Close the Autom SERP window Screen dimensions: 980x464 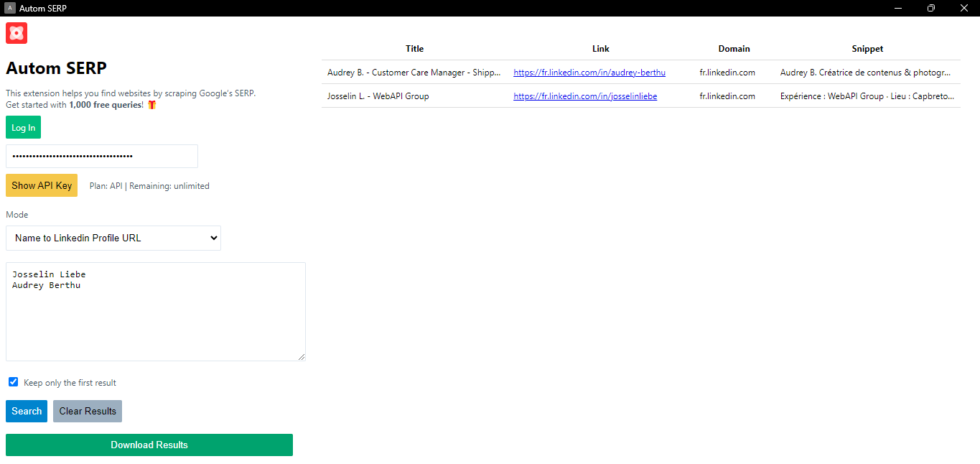tap(963, 8)
